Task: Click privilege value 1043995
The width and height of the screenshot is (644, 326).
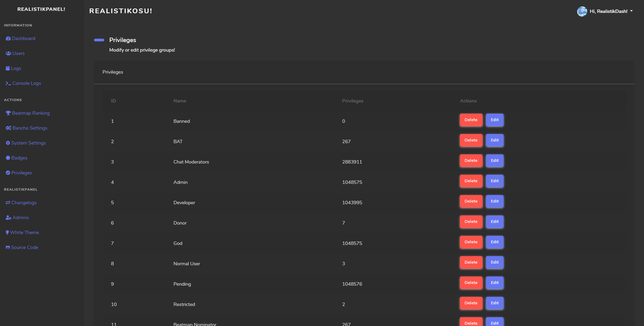Action: click(x=352, y=203)
